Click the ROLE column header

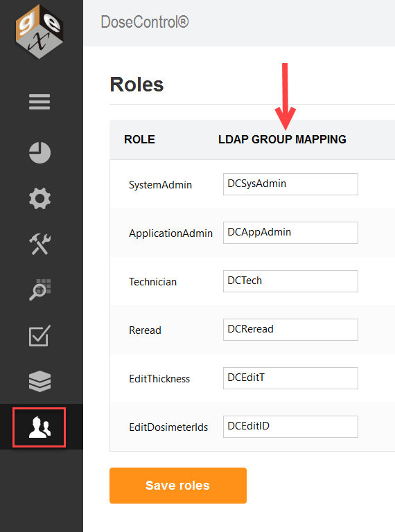click(139, 139)
